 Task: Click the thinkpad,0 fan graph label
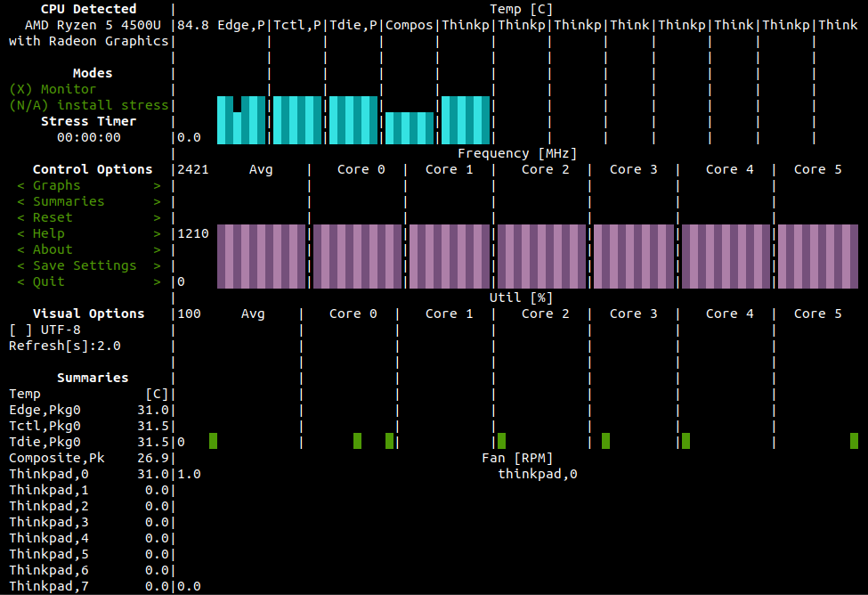(x=537, y=474)
